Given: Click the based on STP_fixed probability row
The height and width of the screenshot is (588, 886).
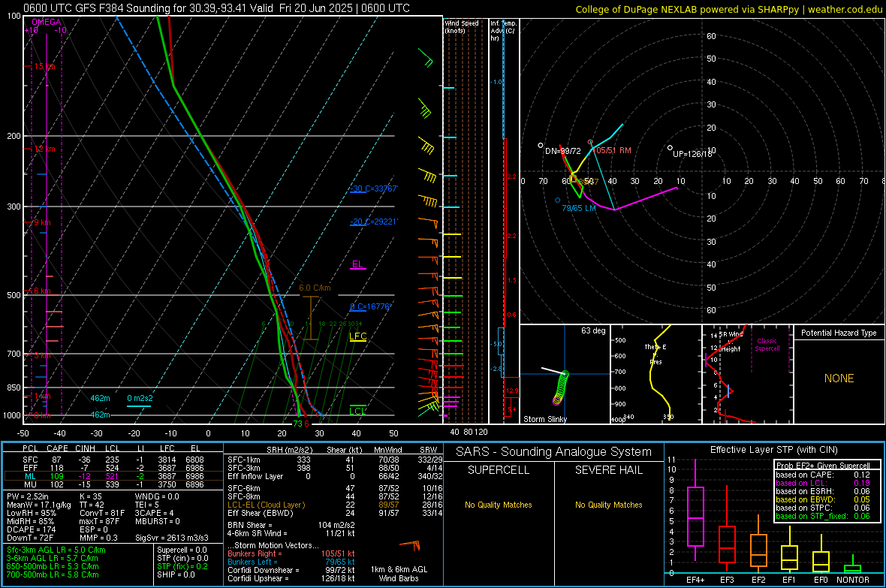Looking at the screenshot, I should pos(823,516).
